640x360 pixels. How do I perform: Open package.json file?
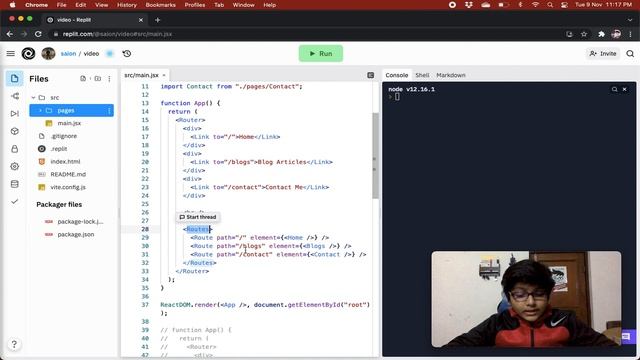point(76,234)
